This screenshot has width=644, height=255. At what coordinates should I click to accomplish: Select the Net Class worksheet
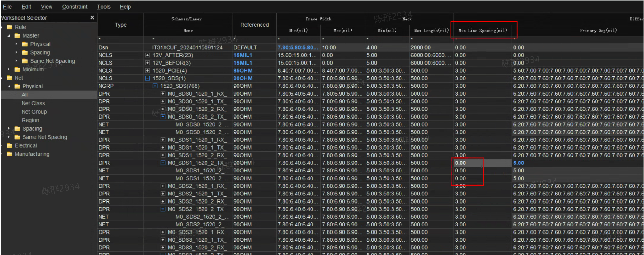click(33, 103)
